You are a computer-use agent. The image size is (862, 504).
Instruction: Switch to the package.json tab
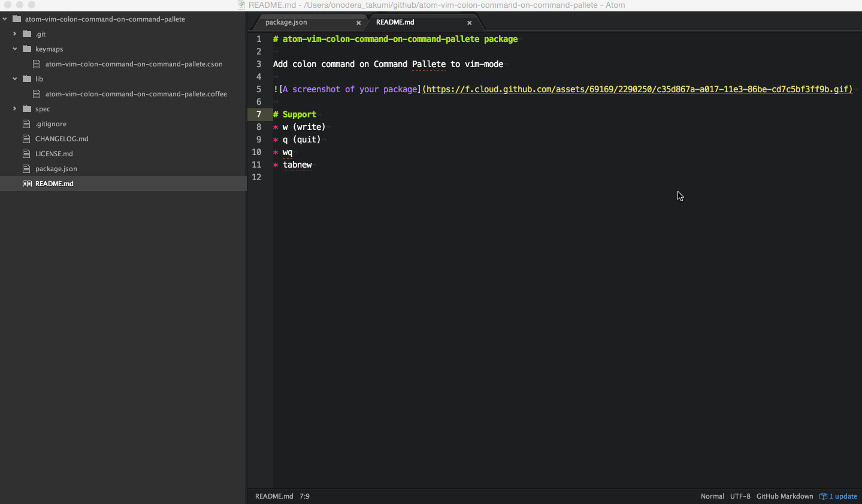[286, 22]
